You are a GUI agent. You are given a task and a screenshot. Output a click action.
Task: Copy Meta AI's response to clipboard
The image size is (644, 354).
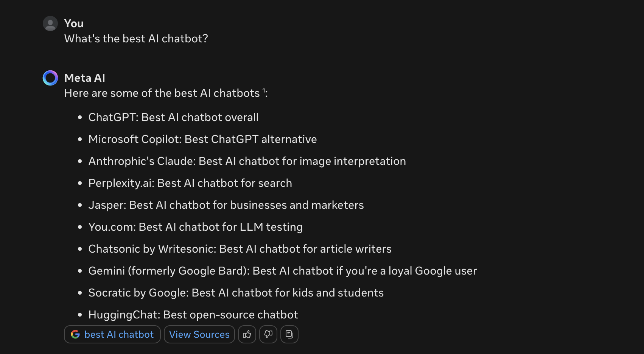click(x=289, y=334)
